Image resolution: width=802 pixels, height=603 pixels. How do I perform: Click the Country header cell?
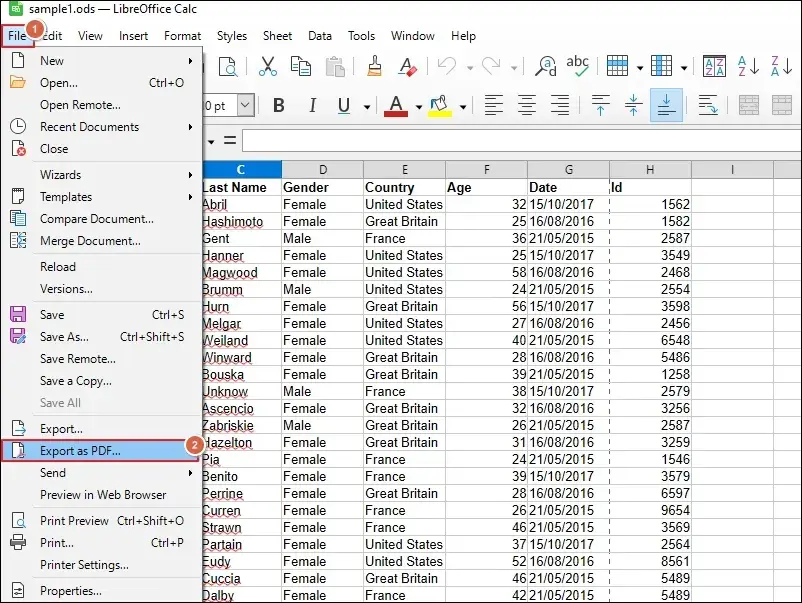(404, 188)
